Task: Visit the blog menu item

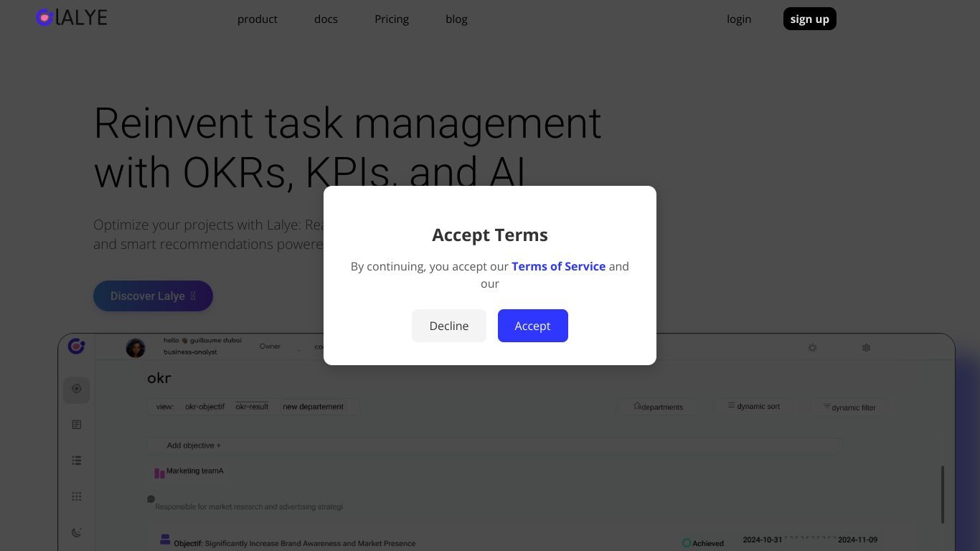Action: [x=456, y=19]
